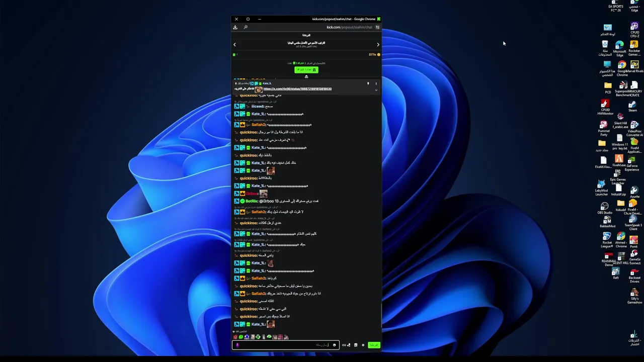
Task: Open GeForce Experience desktop shortcut
Action: tap(632, 163)
